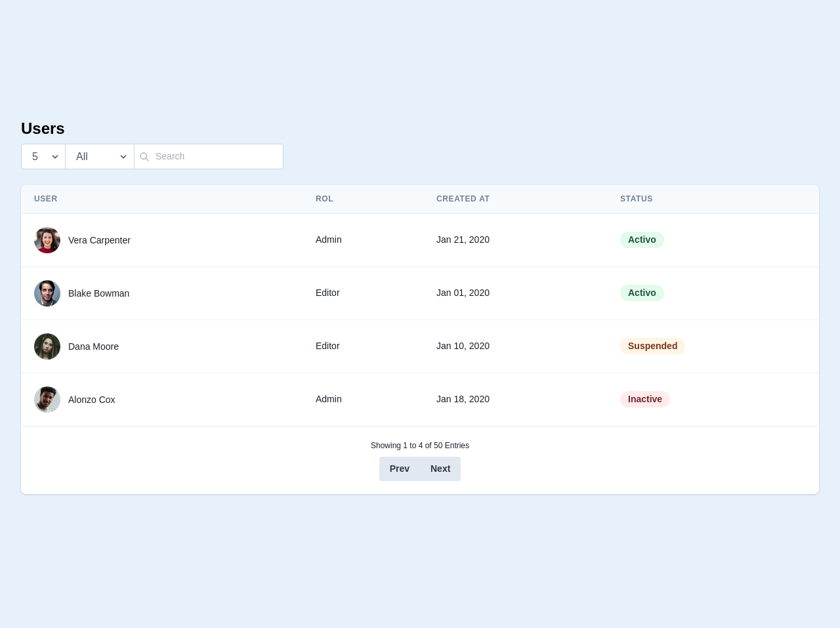The height and width of the screenshot is (628, 840).
Task: Expand the All filter dropdown
Action: pyautogui.click(x=100, y=157)
